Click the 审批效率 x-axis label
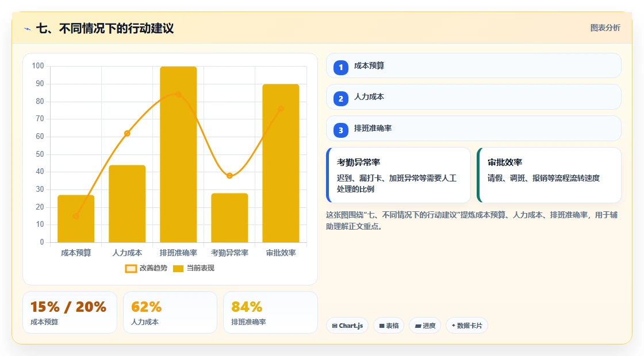This screenshot has height=356, width=644. click(281, 253)
